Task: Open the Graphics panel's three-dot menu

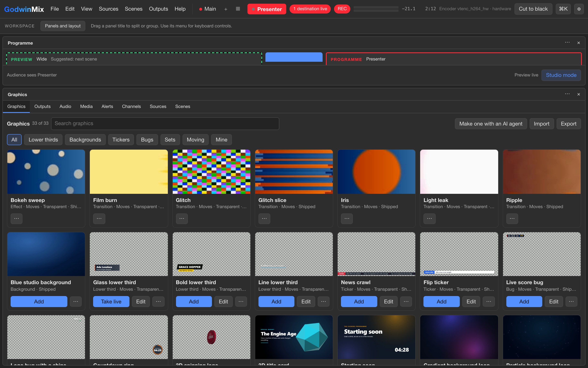Action: tap(567, 94)
